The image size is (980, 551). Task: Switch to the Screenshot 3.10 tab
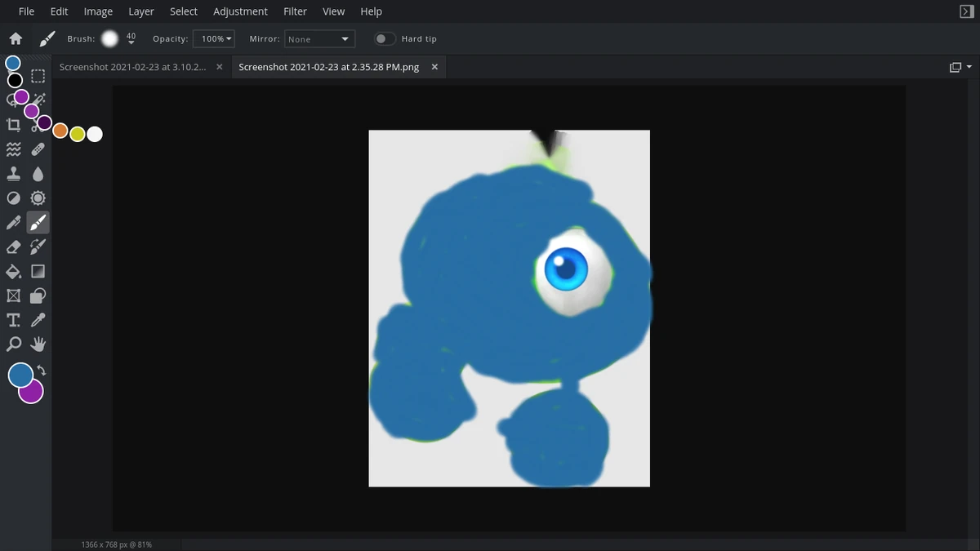pos(131,67)
